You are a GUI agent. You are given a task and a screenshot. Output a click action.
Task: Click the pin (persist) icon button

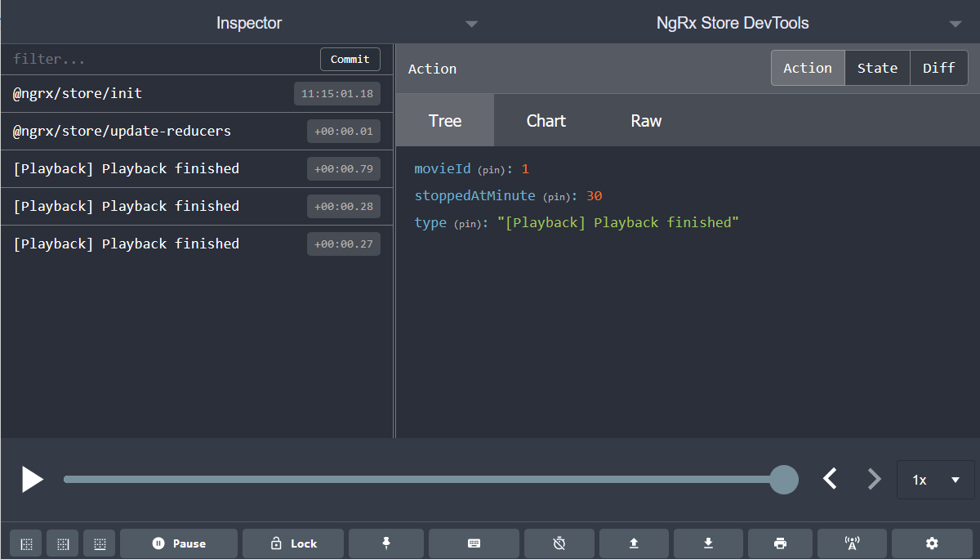pos(385,543)
